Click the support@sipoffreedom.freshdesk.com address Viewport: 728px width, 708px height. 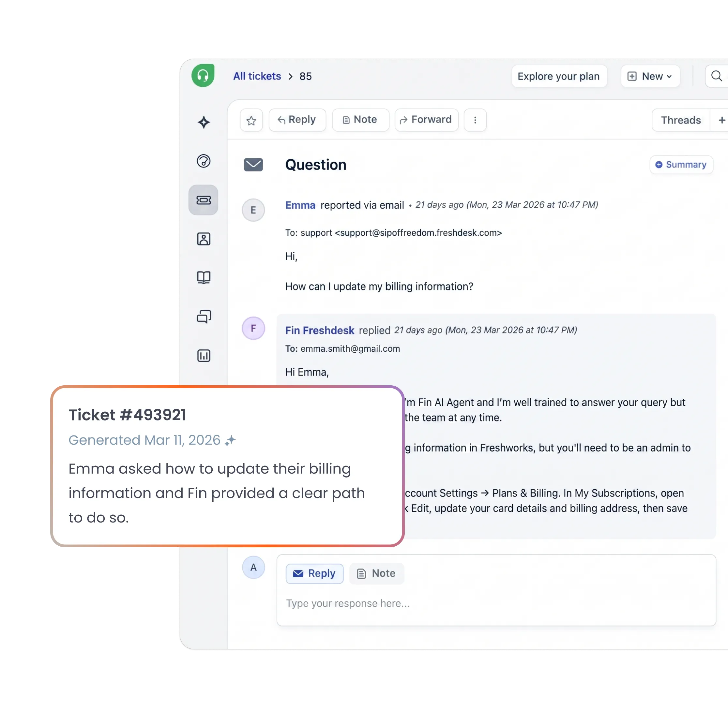419,233
